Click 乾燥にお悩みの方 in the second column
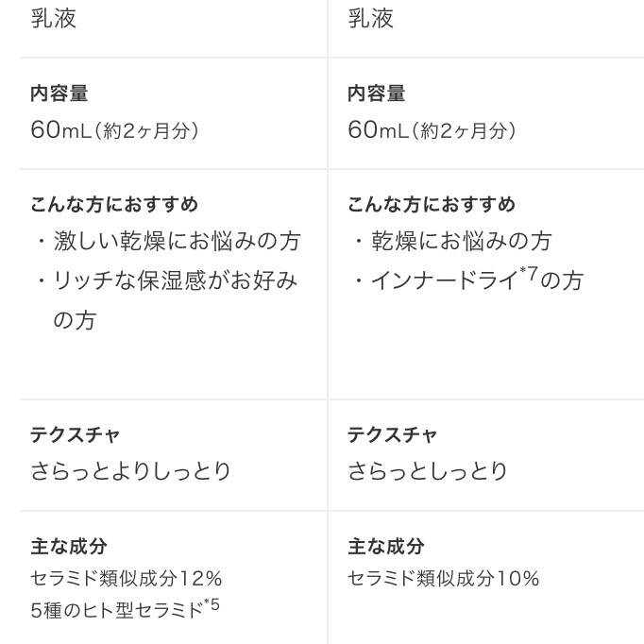Screen dimensions: 644x644 coord(461,242)
